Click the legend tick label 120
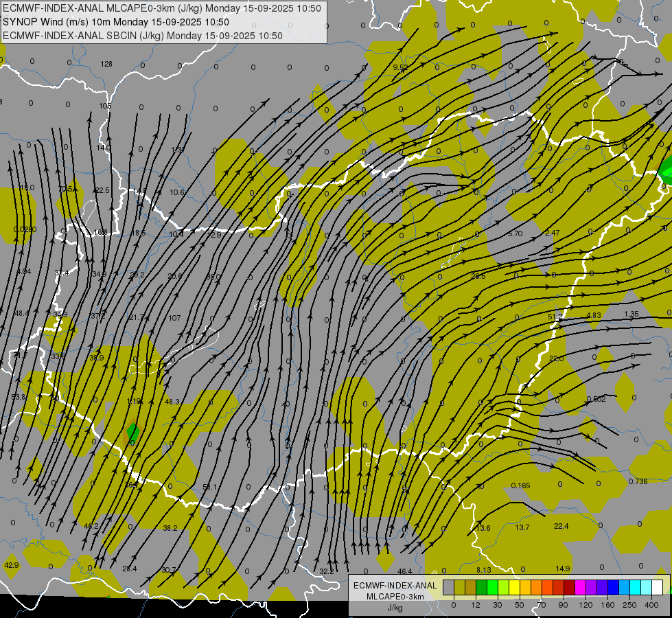The height and width of the screenshot is (618, 672). [x=586, y=605]
